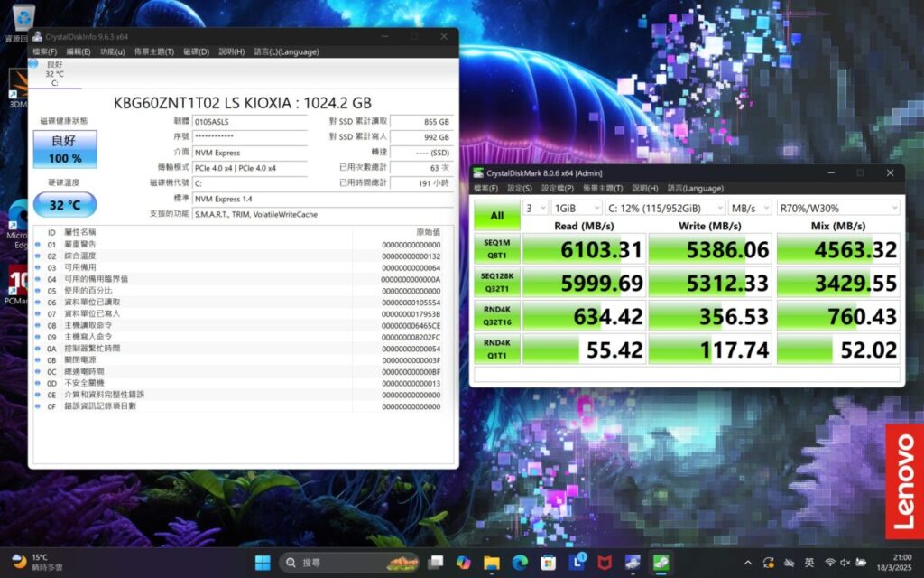Click the taskbar search box
Screen dimensions: 924x578
click(x=349, y=563)
